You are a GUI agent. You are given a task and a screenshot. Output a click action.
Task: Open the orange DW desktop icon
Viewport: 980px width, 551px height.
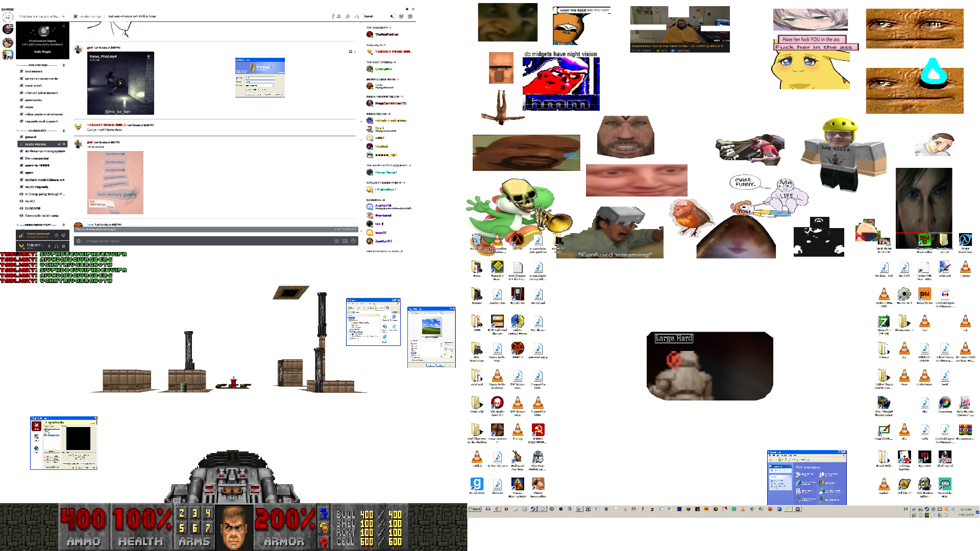pyautogui.click(x=924, y=295)
